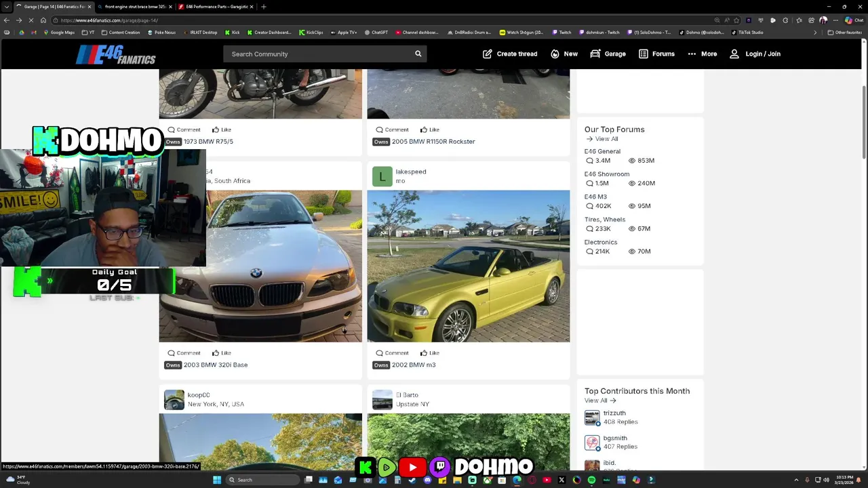This screenshot has height=488, width=868.
Task: View All top forums
Action: coord(602,139)
